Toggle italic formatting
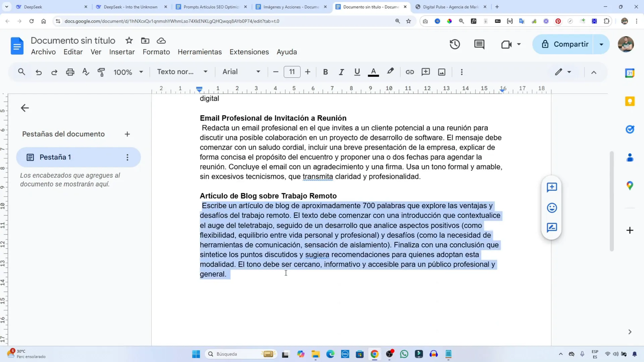The image size is (644, 362). click(x=341, y=72)
